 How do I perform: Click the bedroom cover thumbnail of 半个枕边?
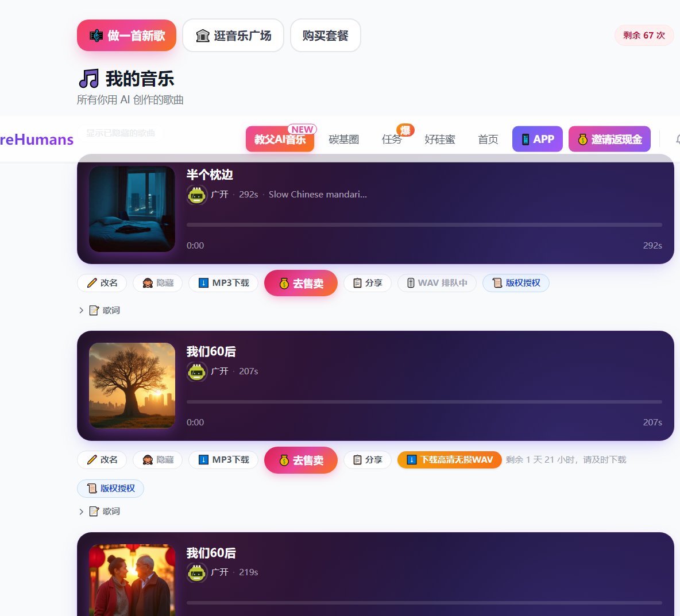coord(132,209)
